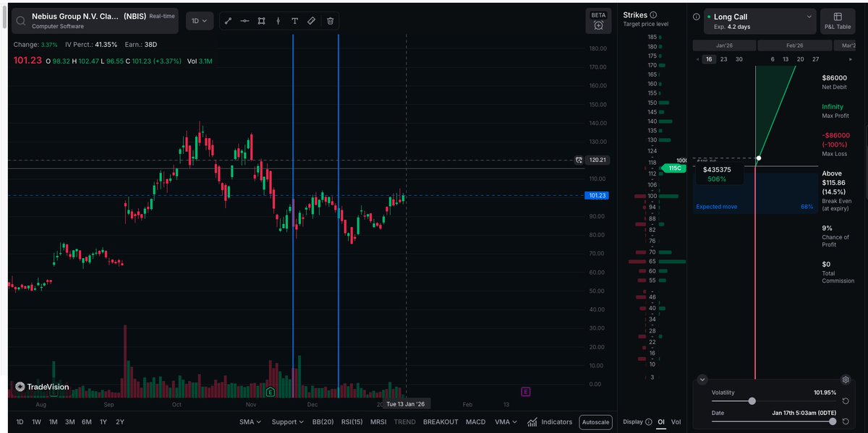Click the green earnings E marker
This screenshot has height=433, width=868.
pyautogui.click(x=271, y=391)
